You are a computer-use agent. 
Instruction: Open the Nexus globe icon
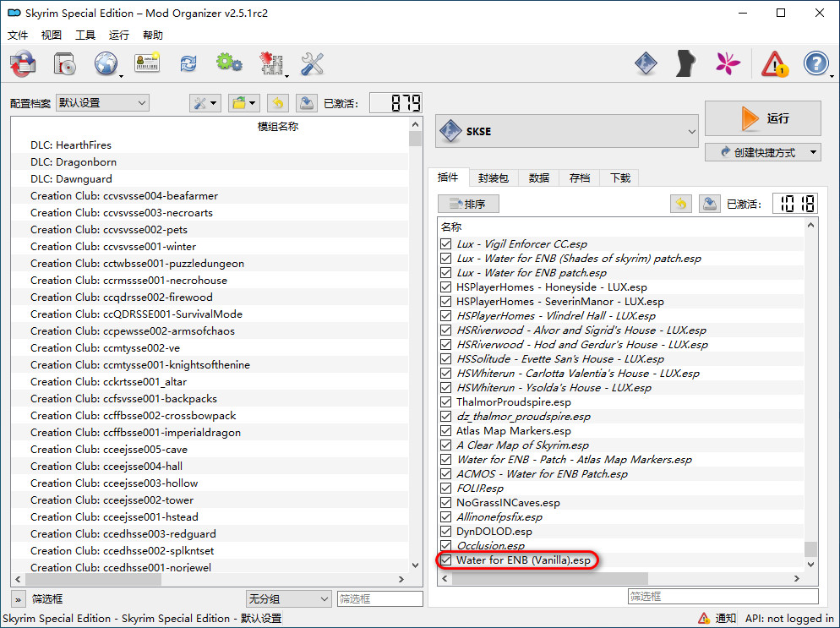(106, 64)
